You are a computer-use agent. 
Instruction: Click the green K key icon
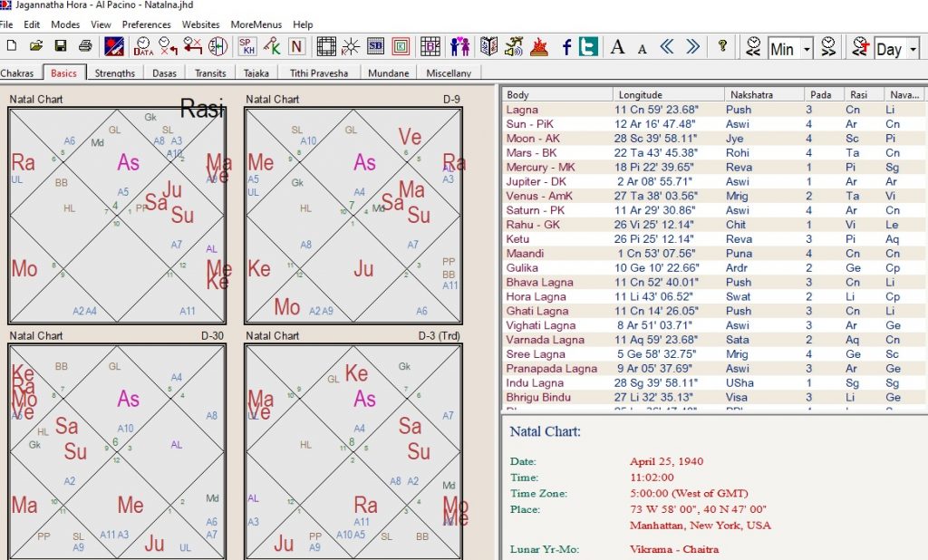click(272, 46)
